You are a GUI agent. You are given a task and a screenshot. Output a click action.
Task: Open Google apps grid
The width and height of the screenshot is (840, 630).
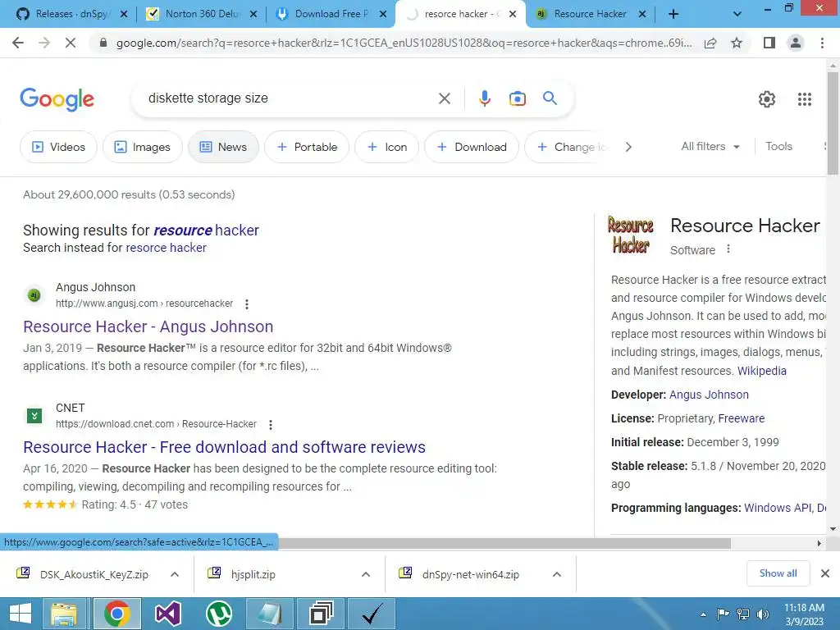coord(805,99)
